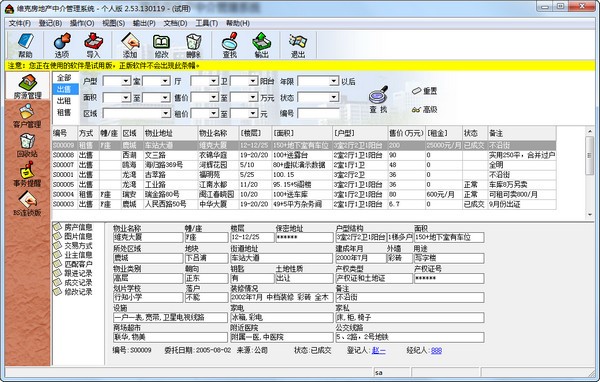
Task: Expand the 厅 hall count dropdown
Action: click(165, 81)
